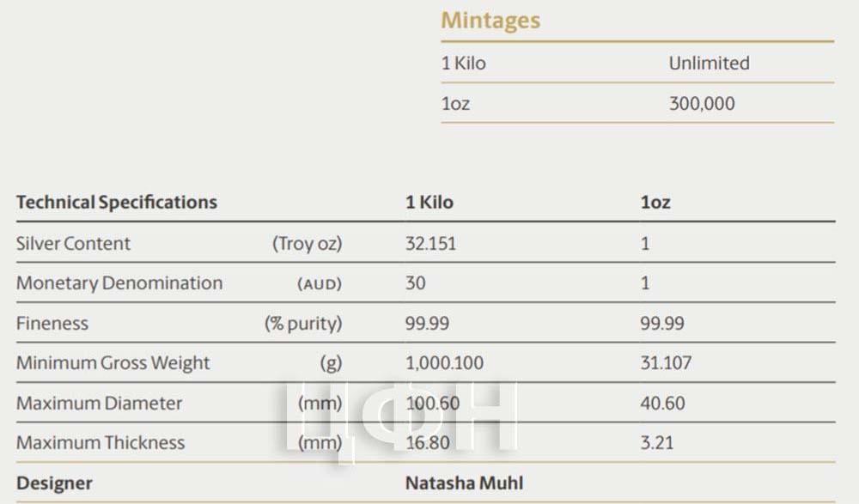This screenshot has height=504, width=859.
Task: Click the 40.60 diameter value
Action: click(x=662, y=404)
